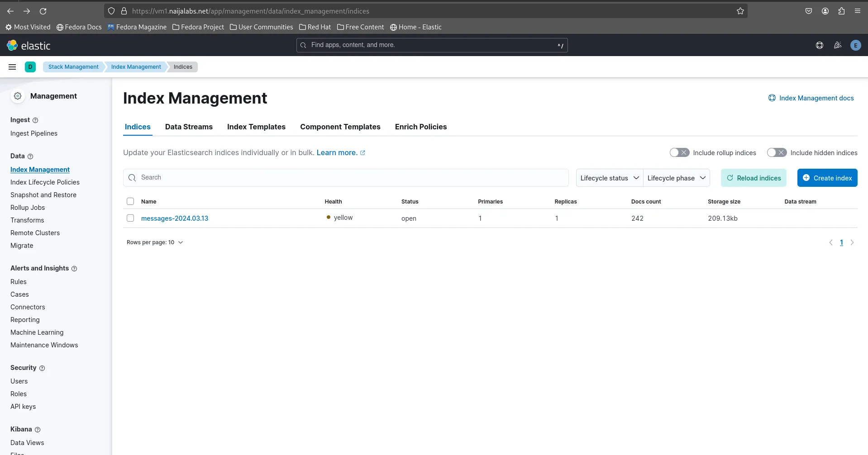Check the select-all indices checkbox

coord(130,201)
